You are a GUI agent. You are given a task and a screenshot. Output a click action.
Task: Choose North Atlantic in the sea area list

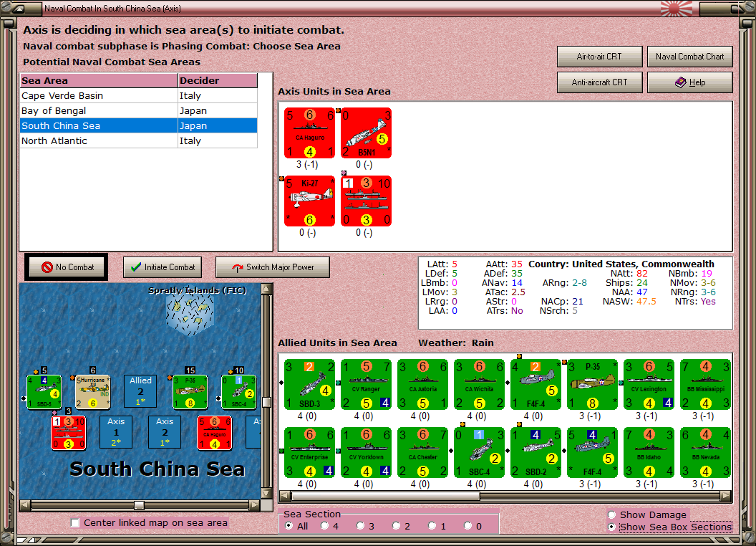coord(138,140)
